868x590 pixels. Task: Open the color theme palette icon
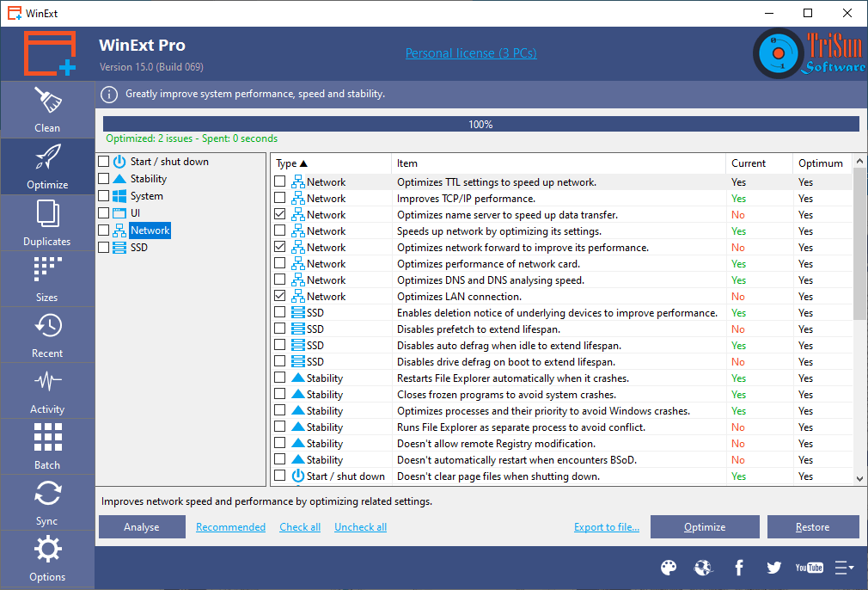point(669,568)
